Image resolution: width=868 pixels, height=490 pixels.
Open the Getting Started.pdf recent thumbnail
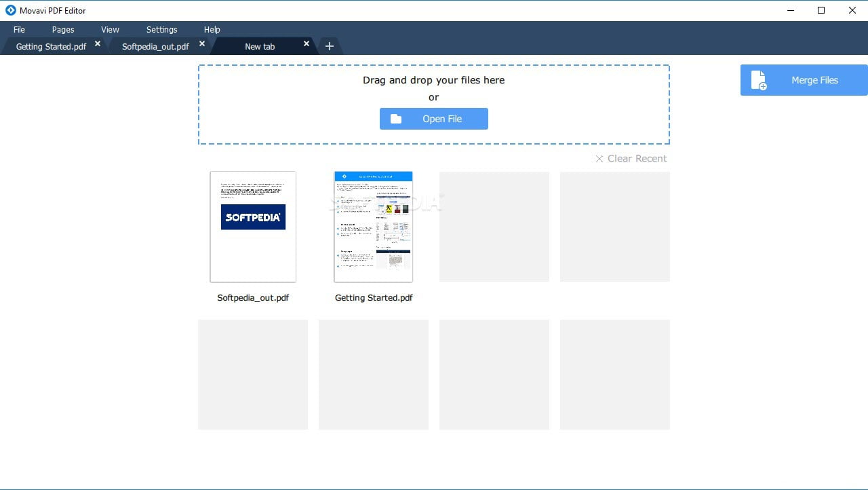click(x=374, y=227)
